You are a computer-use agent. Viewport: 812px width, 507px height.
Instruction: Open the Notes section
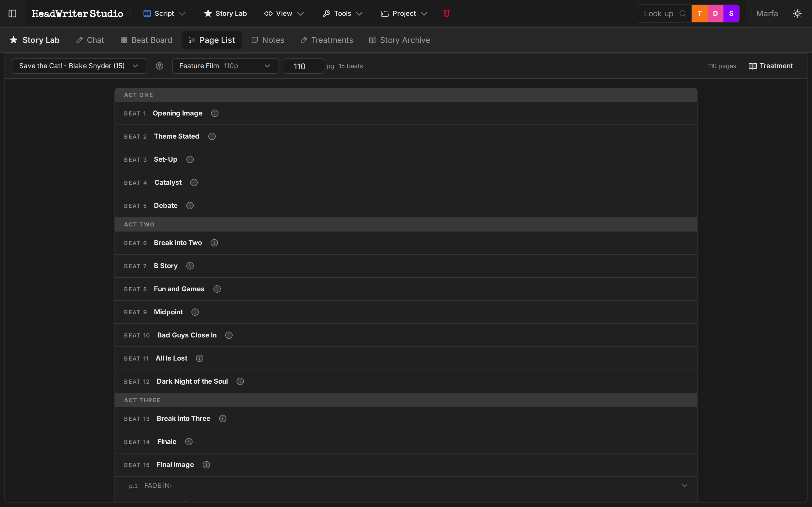tap(267, 40)
